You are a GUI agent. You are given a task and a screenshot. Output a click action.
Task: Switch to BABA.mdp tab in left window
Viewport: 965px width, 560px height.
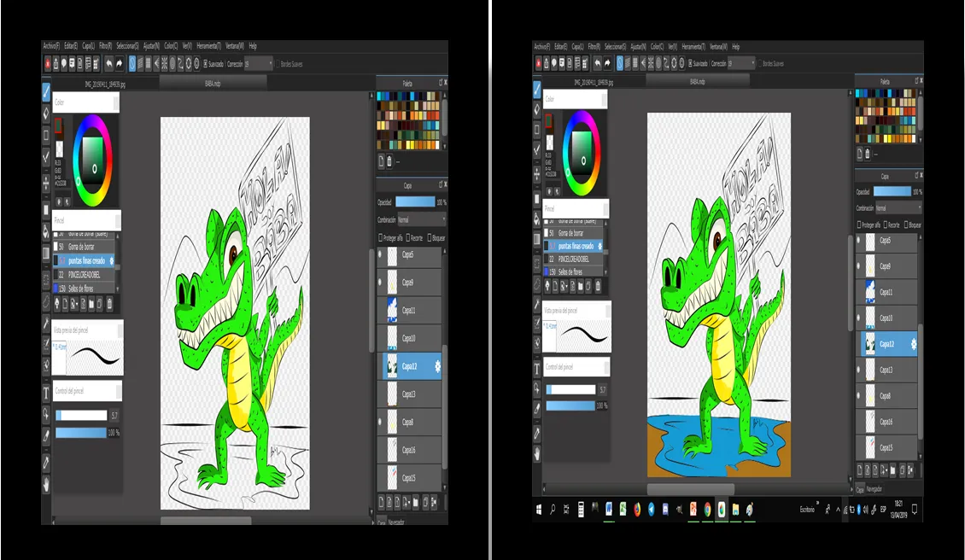213,83
